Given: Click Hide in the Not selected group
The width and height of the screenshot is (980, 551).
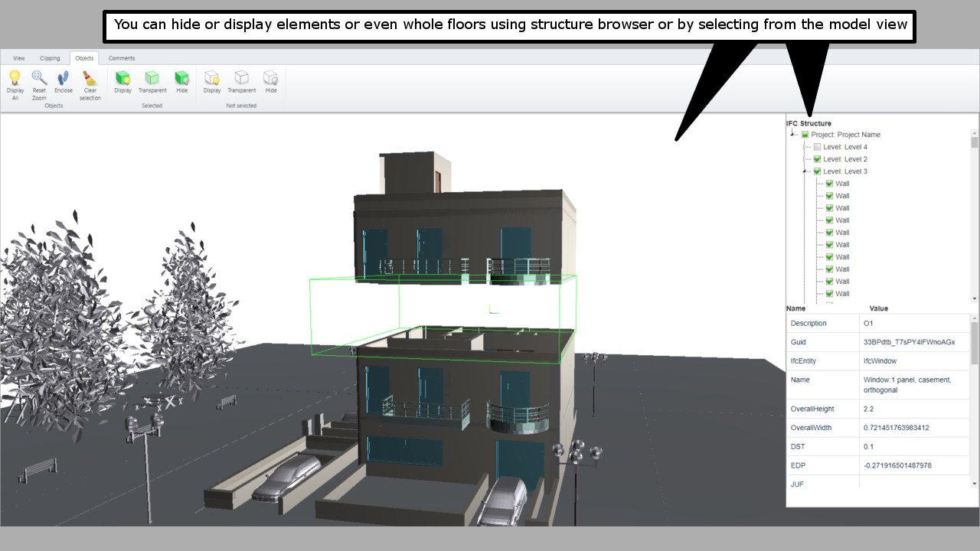Looking at the screenshot, I should 270,80.
